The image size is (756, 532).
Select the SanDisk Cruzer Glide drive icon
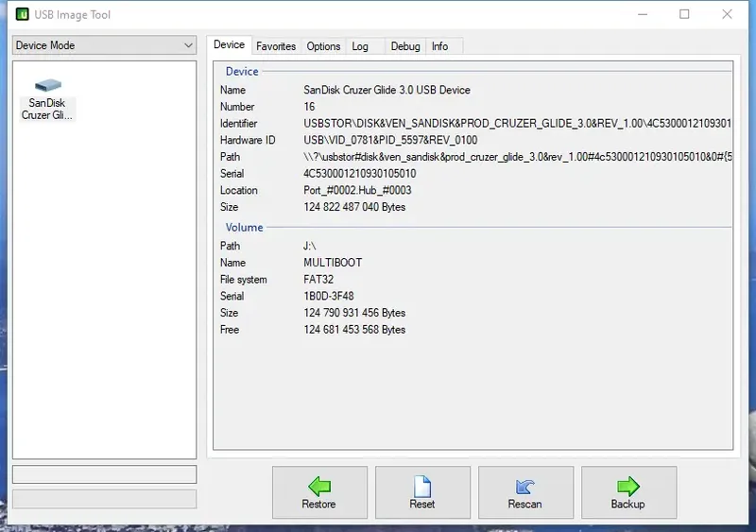coord(47,99)
